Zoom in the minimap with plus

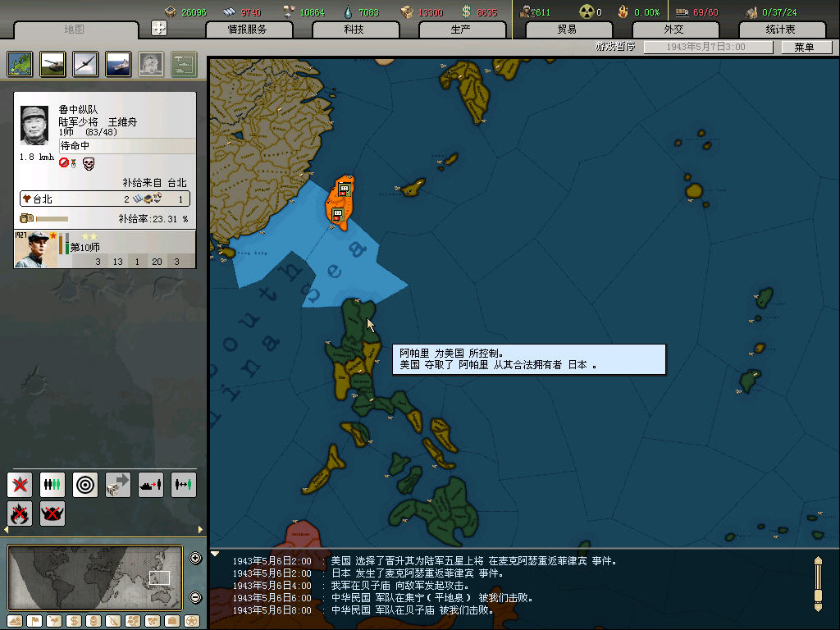coord(195,558)
